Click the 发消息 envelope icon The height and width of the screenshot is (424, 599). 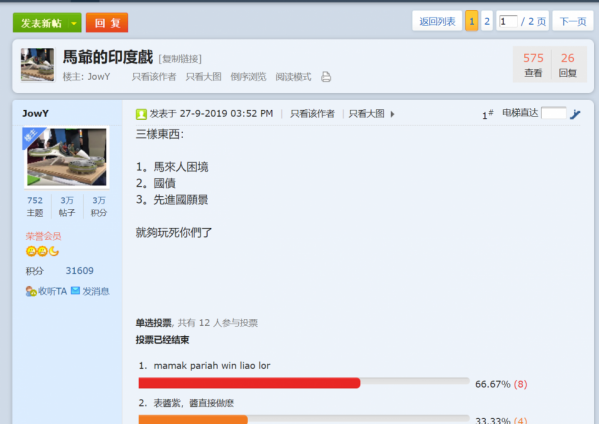[76, 291]
